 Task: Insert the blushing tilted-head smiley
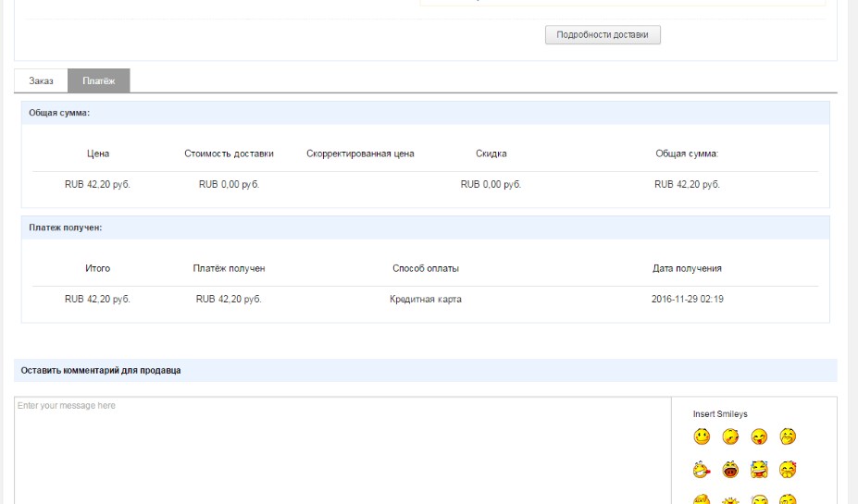tap(730, 436)
